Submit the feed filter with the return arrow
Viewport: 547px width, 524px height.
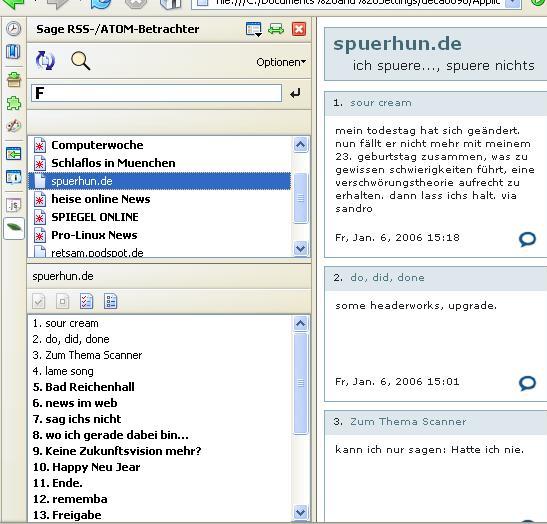tap(295, 93)
